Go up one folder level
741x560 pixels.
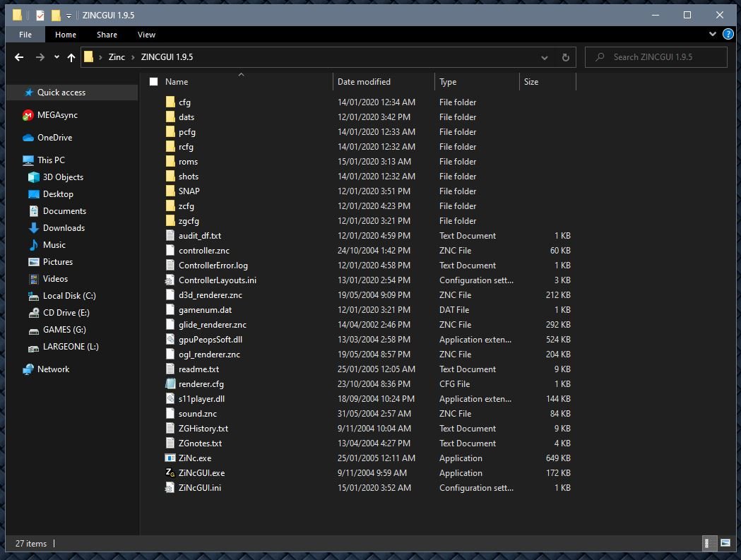(x=71, y=57)
